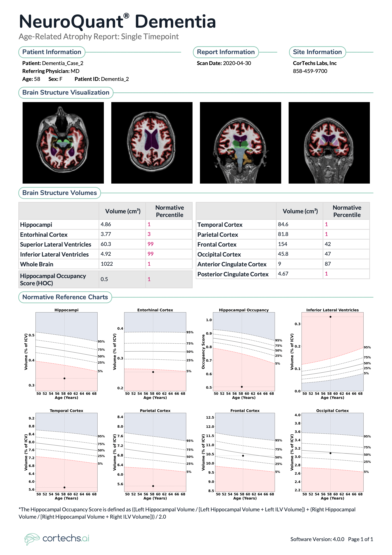Click the Age: 58 field

tap(31, 79)
